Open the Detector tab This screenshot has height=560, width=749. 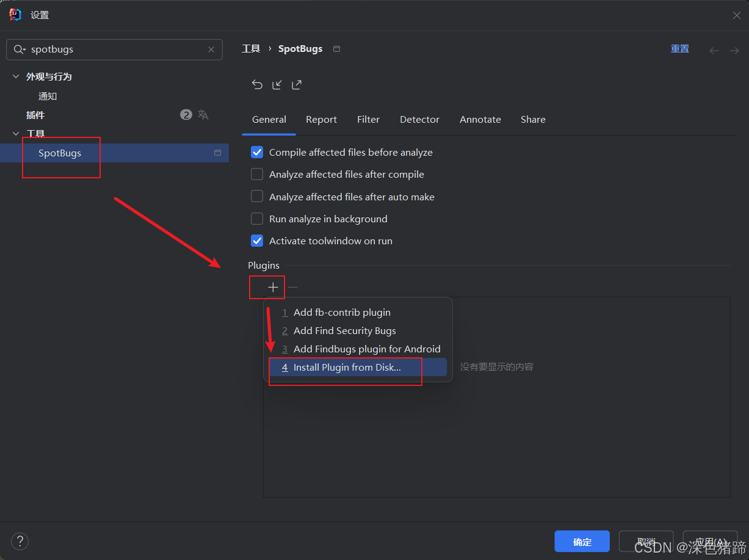419,120
